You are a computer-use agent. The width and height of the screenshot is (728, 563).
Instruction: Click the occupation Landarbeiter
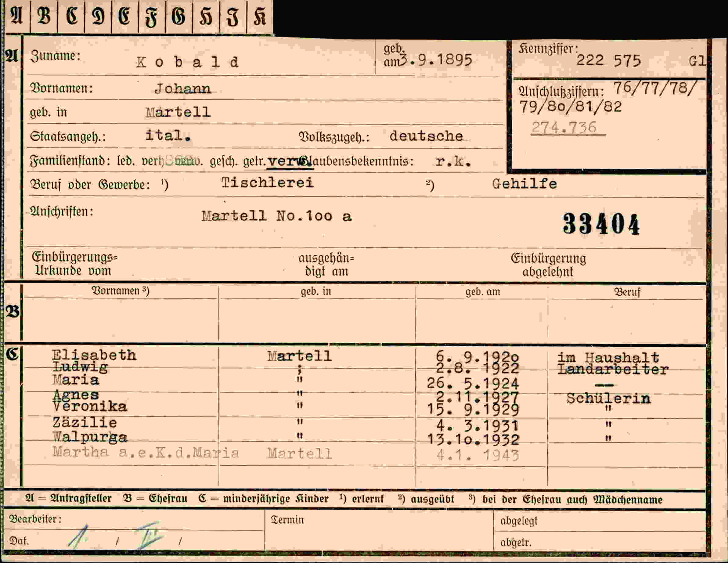click(613, 369)
